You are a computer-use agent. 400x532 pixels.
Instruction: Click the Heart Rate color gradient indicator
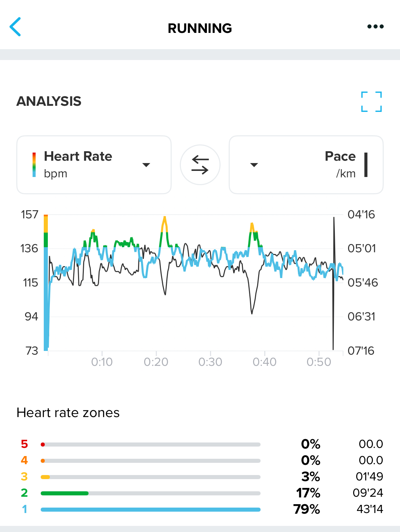pos(34,165)
